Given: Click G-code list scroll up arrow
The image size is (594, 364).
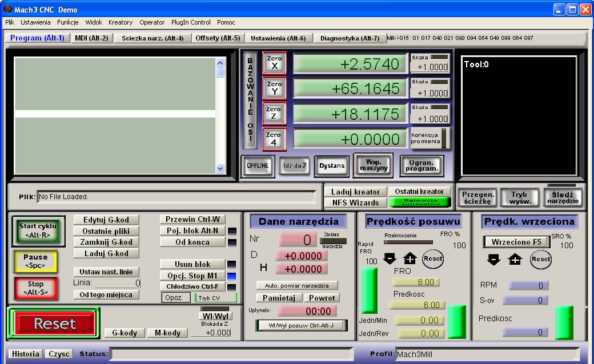Looking at the screenshot, I should click(220, 63).
